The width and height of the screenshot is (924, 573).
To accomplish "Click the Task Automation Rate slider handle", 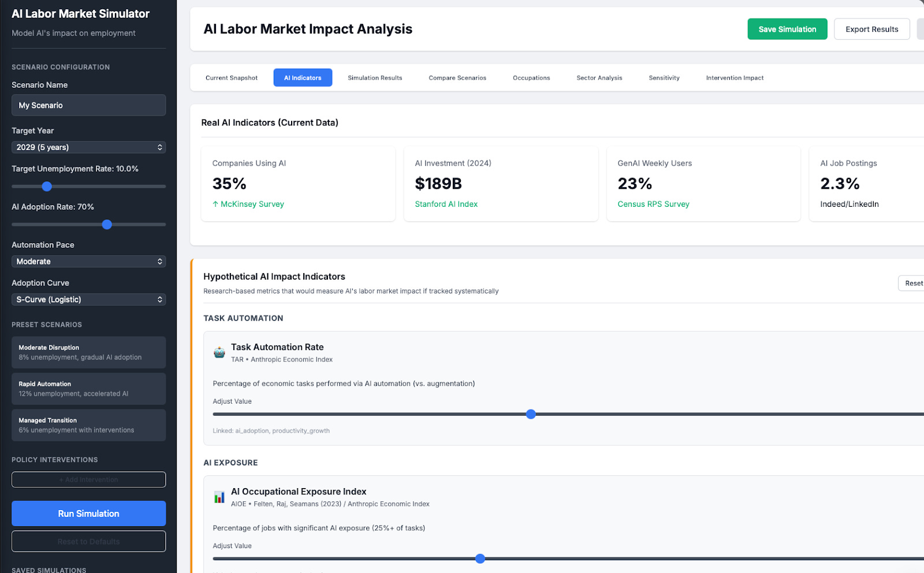I will click(531, 414).
